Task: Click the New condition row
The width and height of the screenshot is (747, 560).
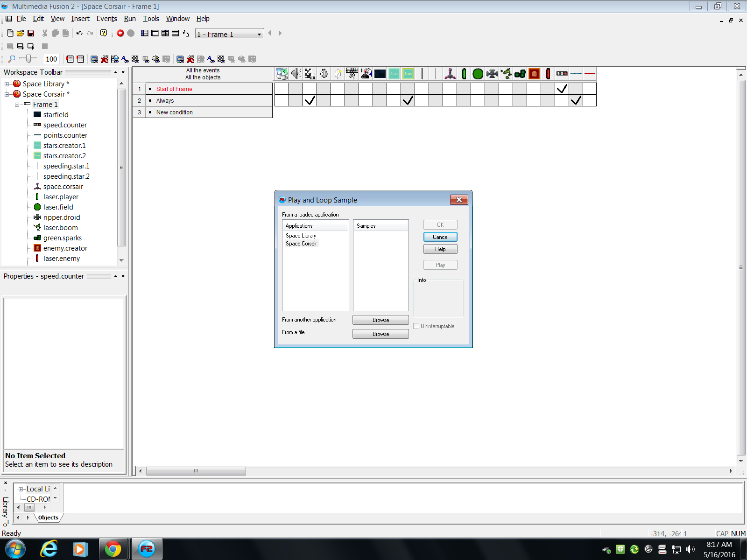Action: click(x=202, y=112)
